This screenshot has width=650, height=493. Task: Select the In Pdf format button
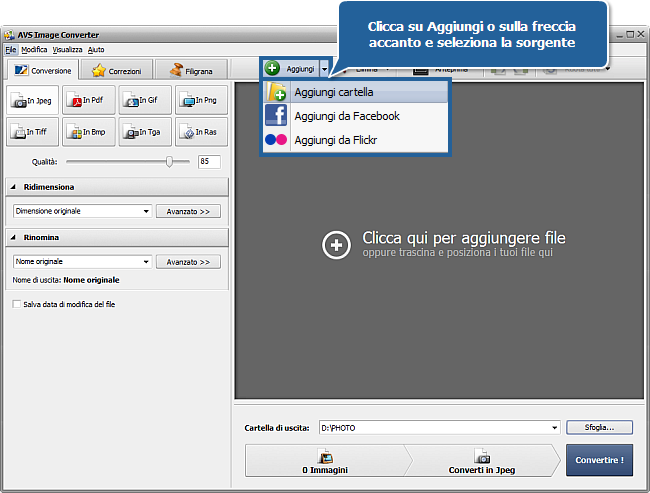(89, 100)
